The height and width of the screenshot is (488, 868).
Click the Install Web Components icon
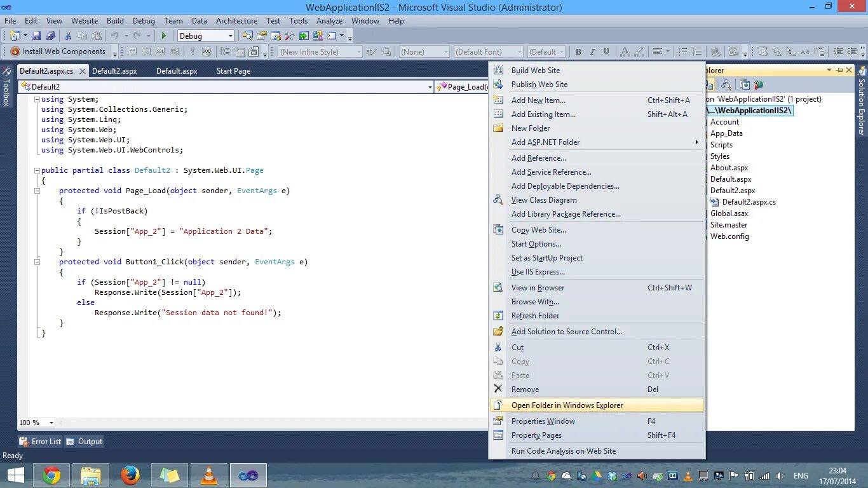15,51
